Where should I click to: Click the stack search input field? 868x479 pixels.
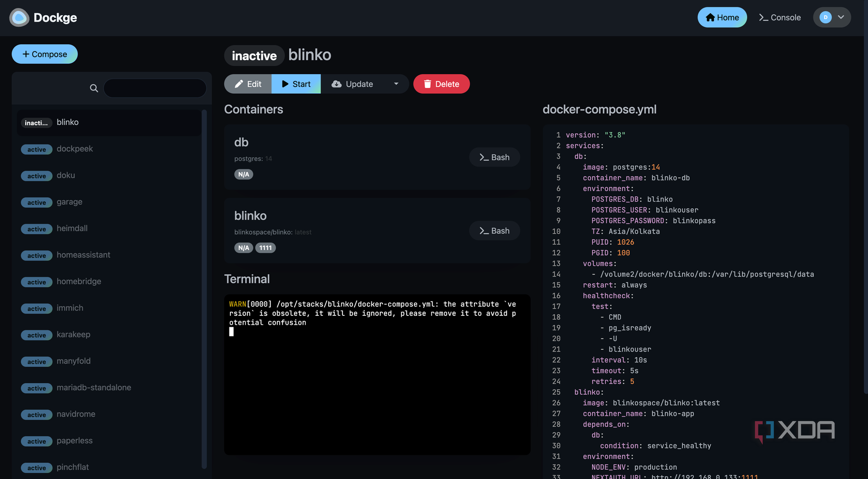click(x=155, y=88)
